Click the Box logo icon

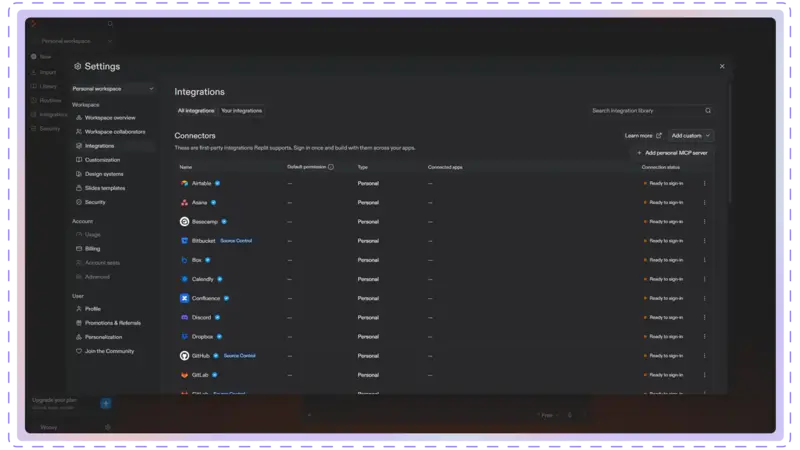pyautogui.click(x=184, y=260)
